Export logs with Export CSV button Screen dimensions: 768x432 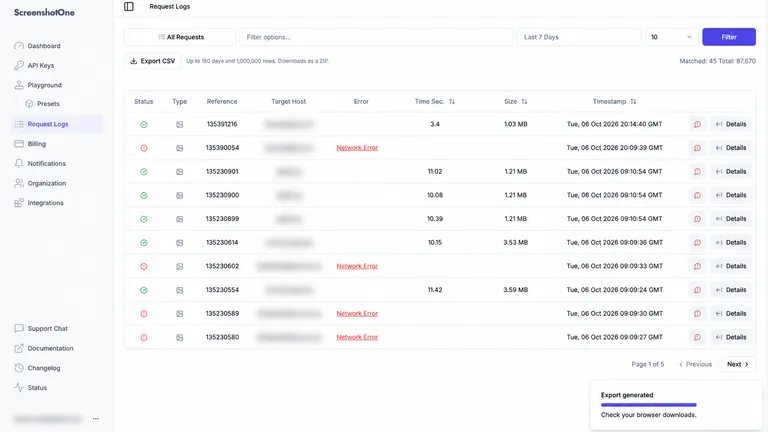(x=152, y=61)
